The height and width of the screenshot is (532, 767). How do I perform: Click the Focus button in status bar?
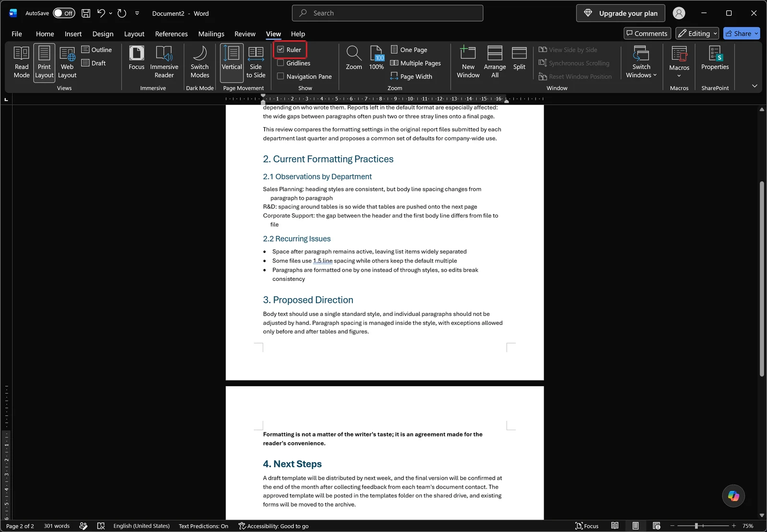tap(587, 526)
